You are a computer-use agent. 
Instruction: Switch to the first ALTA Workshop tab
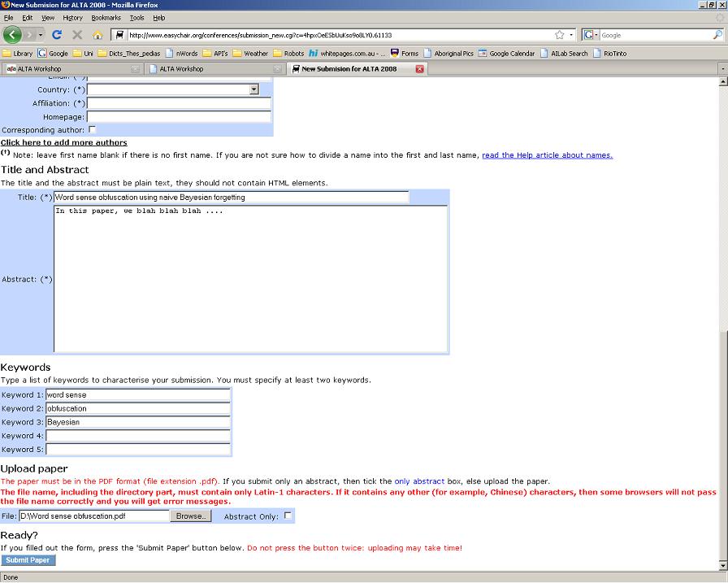pyautogui.click(x=72, y=69)
